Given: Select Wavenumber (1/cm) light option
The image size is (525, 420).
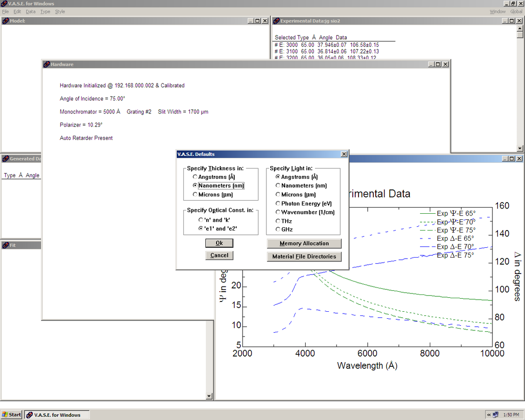Looking at the screenshot, I should 278,212.
